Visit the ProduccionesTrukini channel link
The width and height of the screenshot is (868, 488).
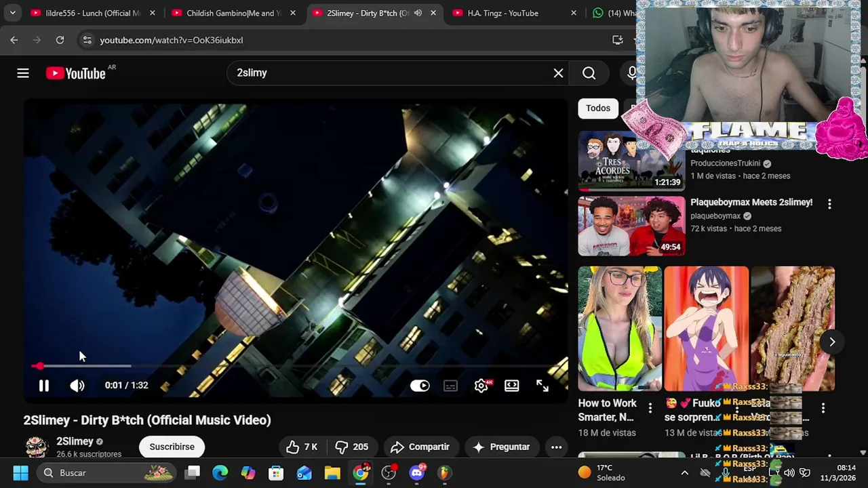point(725,163)
